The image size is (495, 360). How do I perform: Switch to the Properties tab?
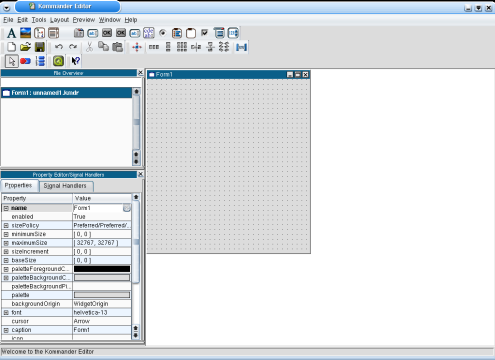(x=19, y=185)
